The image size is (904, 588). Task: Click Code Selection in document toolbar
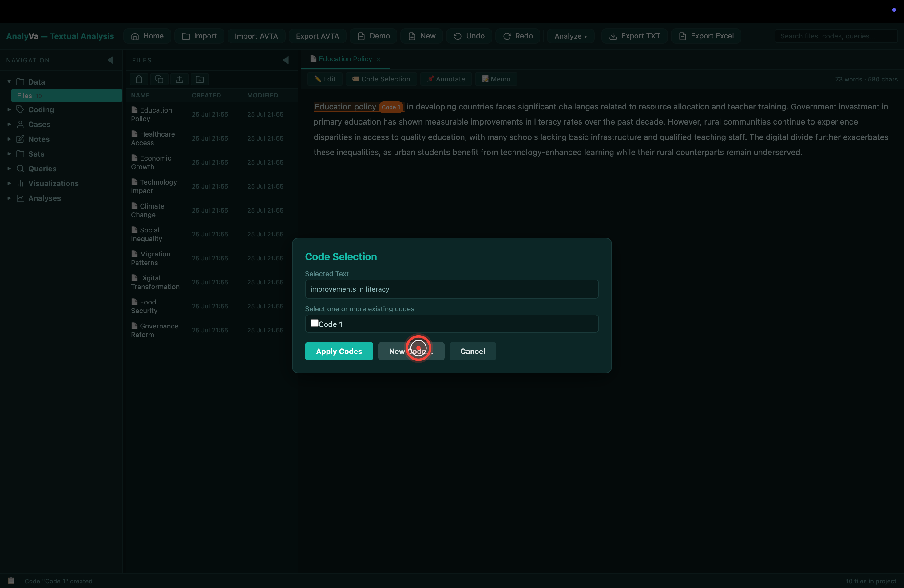(x=381, y=79)
